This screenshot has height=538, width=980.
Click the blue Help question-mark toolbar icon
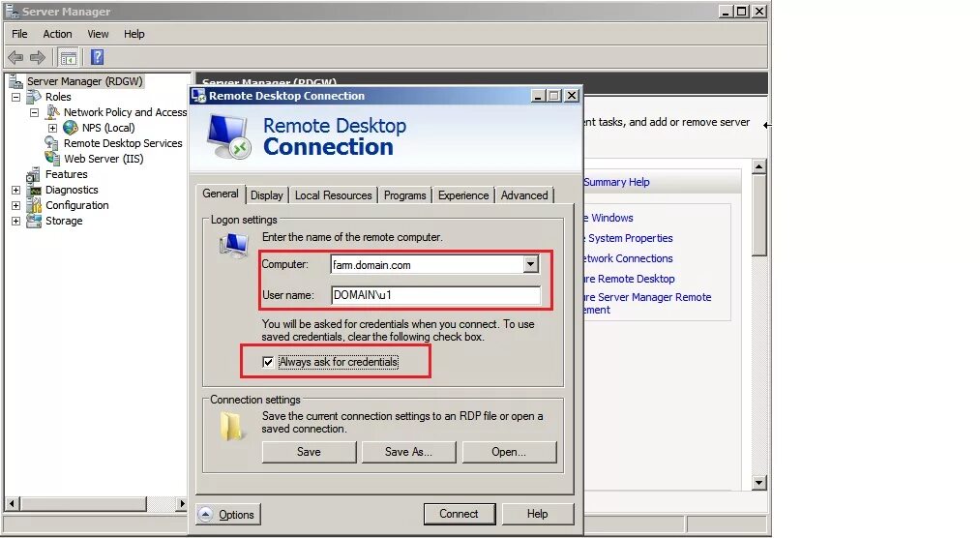pos(97,57)
